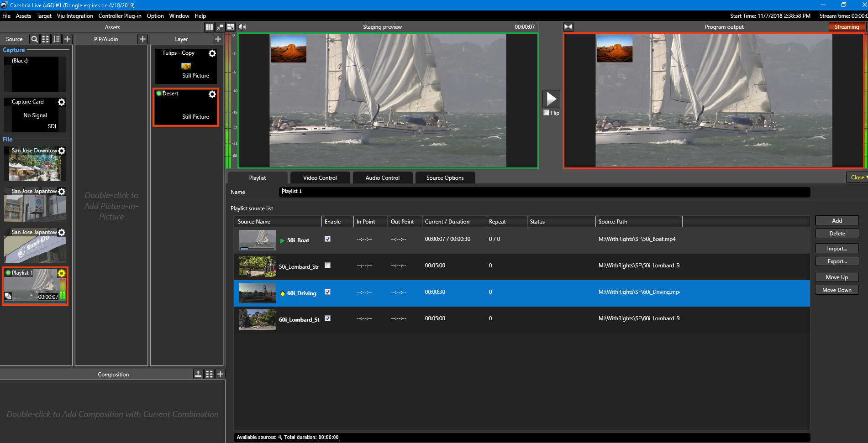
Task: Click the add source plus icon
Action: tap(67, 39)
